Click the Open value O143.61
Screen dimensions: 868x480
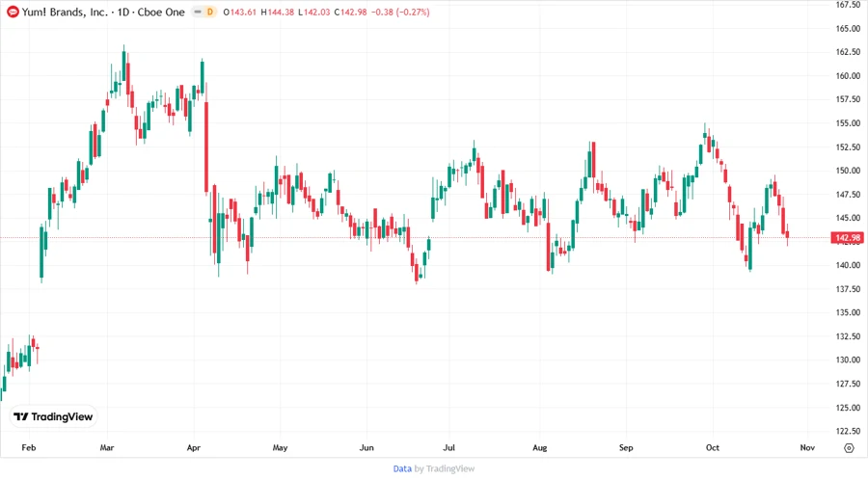(240, 12)
